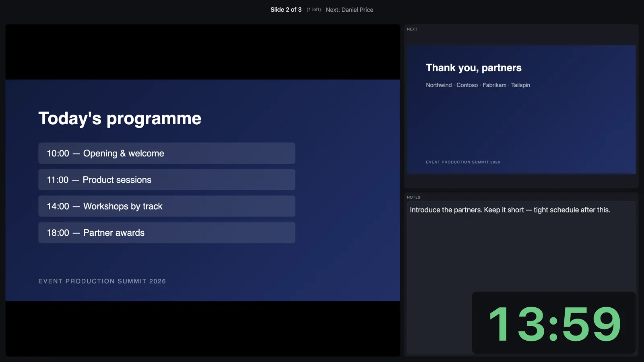Click 'Next: Daniel Price' label

point(349,10)
